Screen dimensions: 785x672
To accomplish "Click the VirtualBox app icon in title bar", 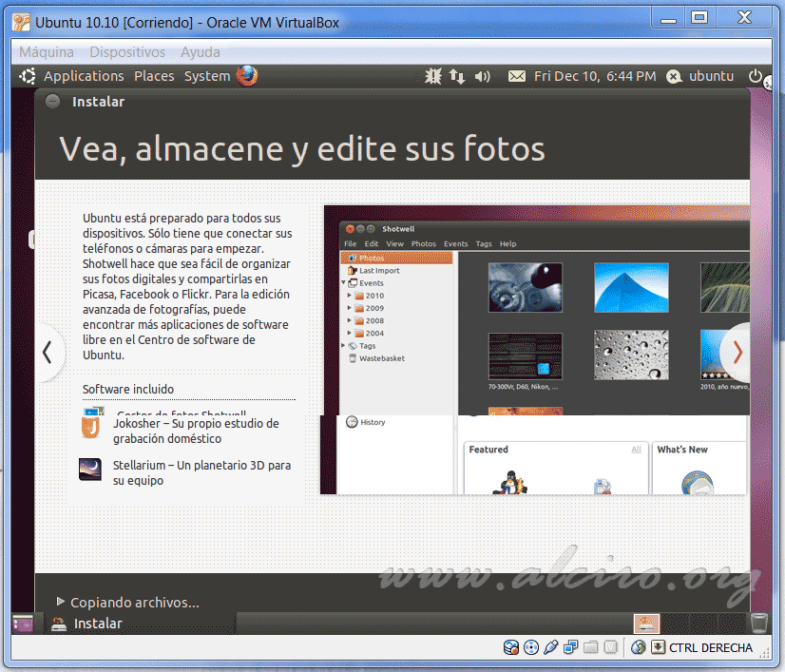I will [22, 23].
